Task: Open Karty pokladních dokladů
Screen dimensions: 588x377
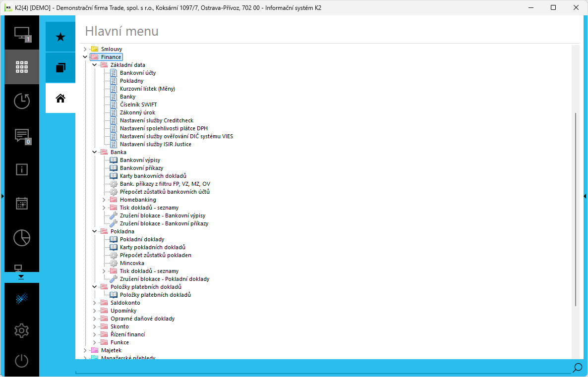Action: tap(153, 247)
